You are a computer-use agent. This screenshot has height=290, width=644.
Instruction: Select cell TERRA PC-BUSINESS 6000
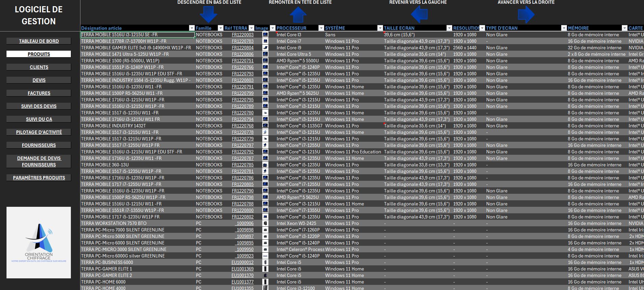138,262
